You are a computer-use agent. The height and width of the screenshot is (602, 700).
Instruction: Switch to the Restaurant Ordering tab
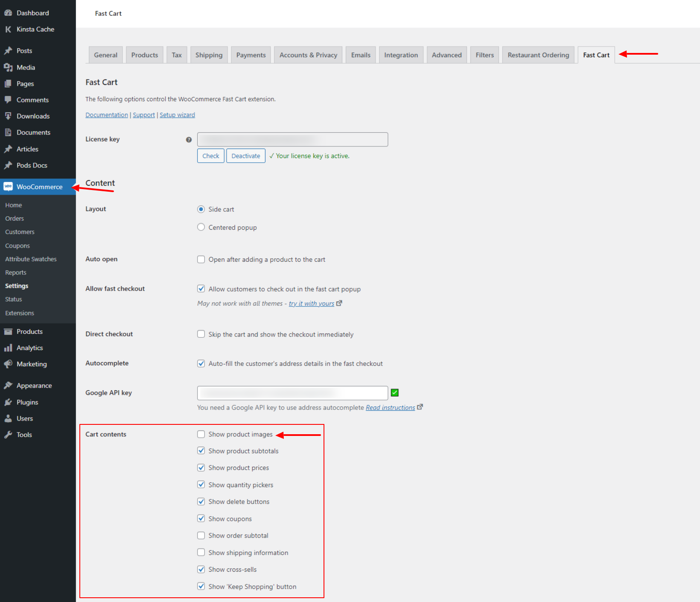pyautogui.click(x=538, y=55)
